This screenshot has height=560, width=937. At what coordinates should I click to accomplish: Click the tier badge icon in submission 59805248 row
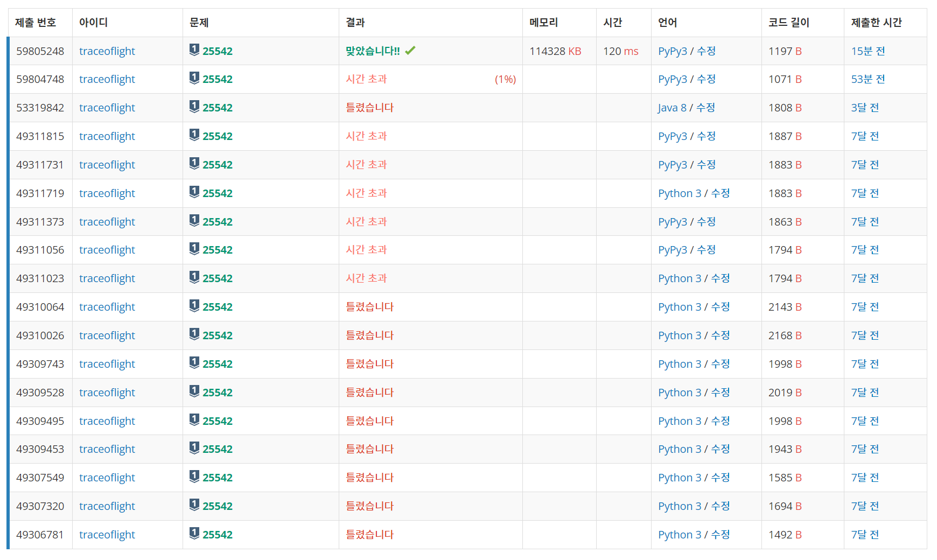(x=194, y=50)
